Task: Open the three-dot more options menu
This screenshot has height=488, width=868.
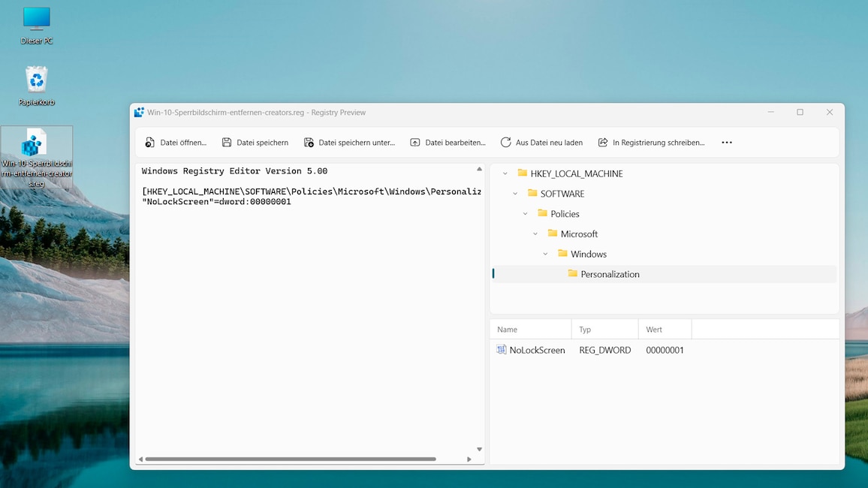Action: point(727,142)
